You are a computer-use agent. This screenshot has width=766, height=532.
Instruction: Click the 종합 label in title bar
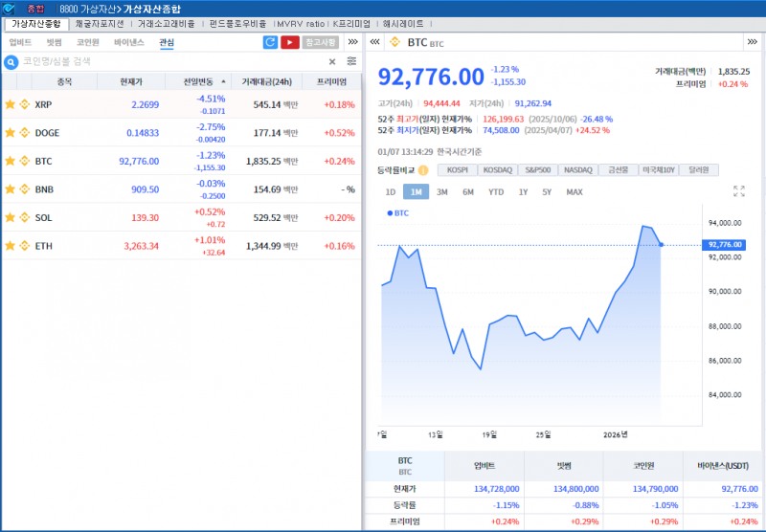tap(35, 9)
